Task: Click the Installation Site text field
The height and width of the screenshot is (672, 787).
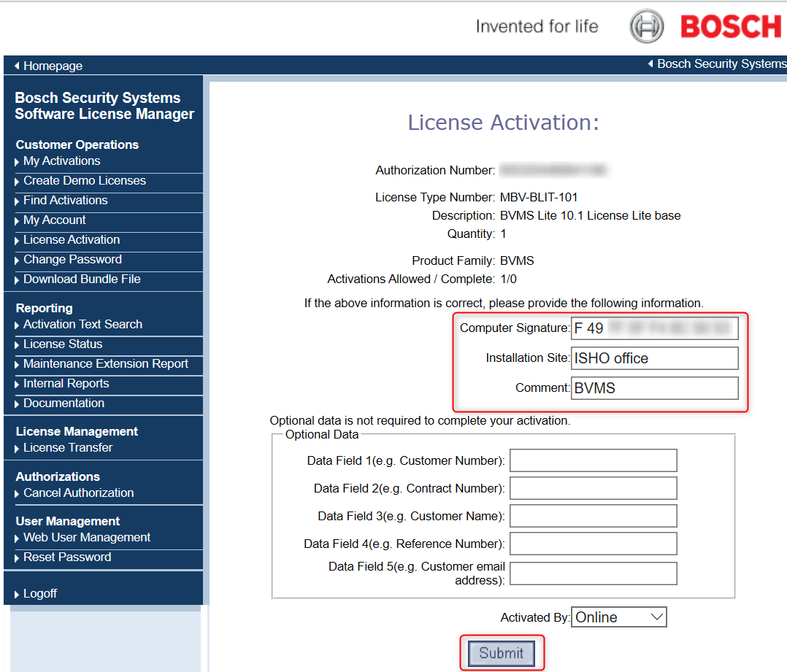Action: (x=654, y=358)
